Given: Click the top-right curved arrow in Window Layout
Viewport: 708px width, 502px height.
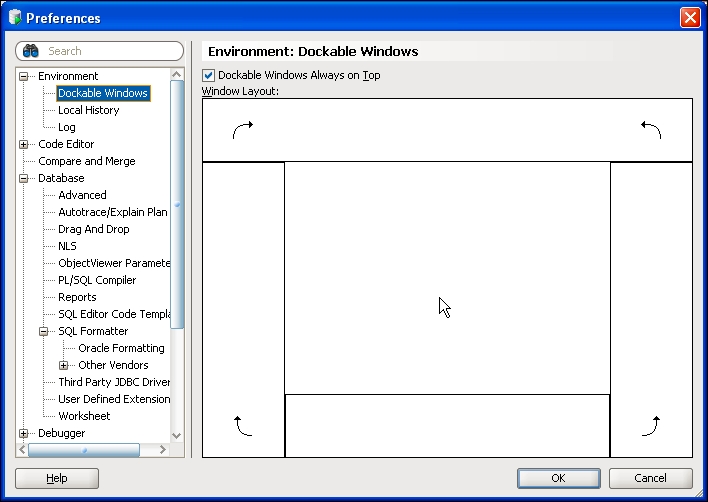Looking at the screenshot, I should click(651, 130).
